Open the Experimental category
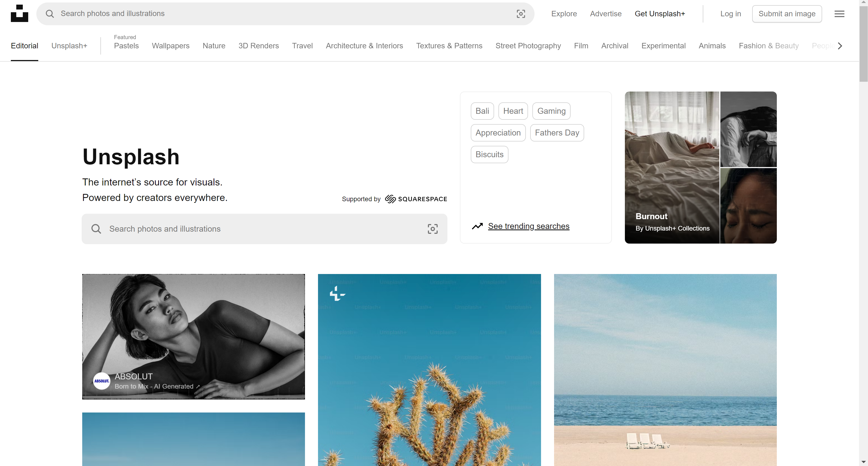 pos(663,46)
